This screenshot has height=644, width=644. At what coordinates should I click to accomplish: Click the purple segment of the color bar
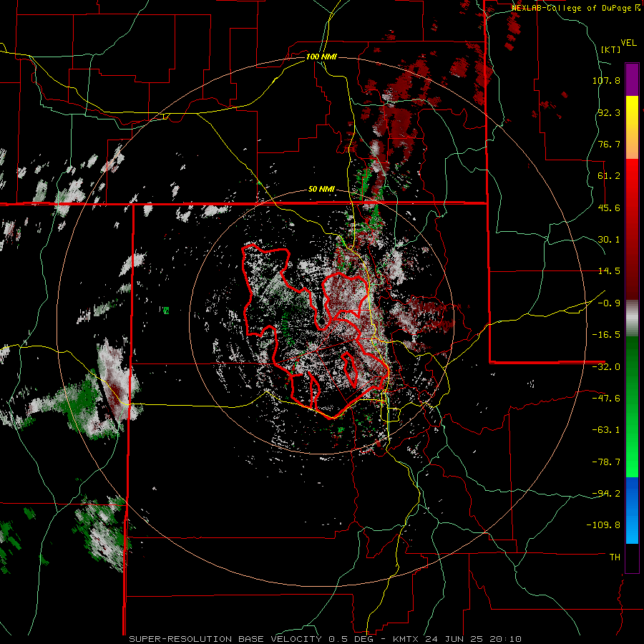tap(632, 79)
